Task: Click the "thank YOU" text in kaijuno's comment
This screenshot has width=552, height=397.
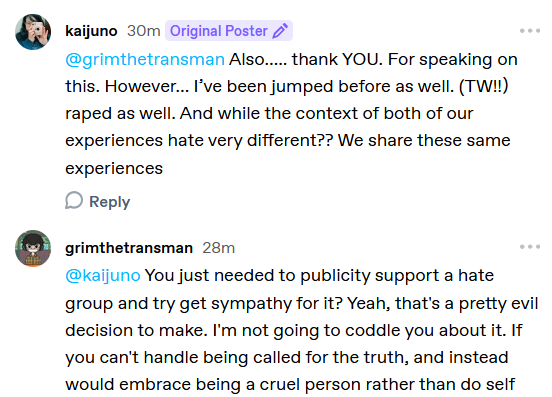Action: click(x=337, y=59)
